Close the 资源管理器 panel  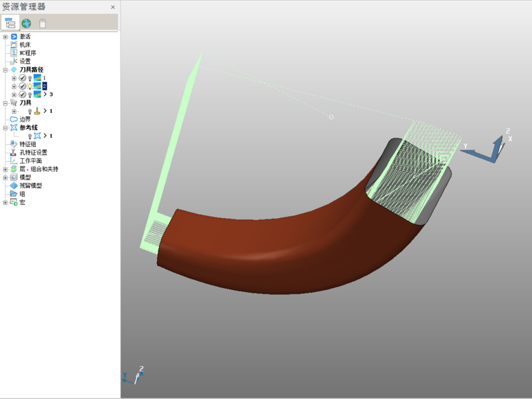pyautogui.click(x=113, y=7)
